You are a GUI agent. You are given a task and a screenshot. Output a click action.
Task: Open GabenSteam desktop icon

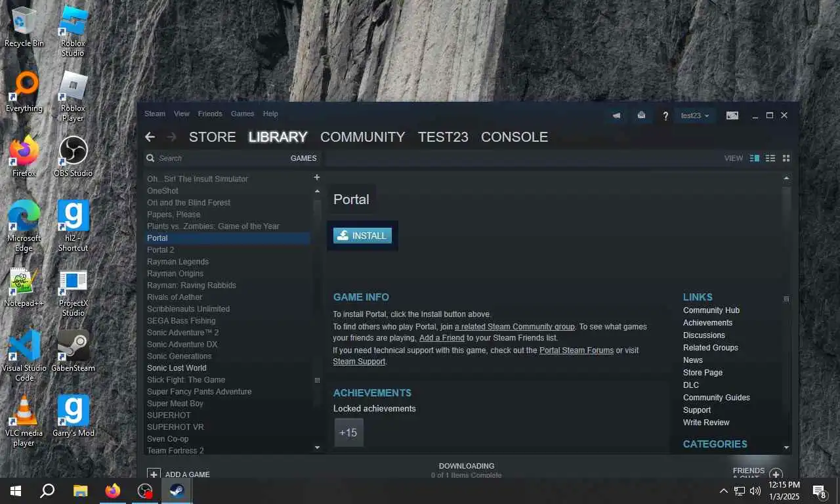pyautogui.click(x=73, y=352)
